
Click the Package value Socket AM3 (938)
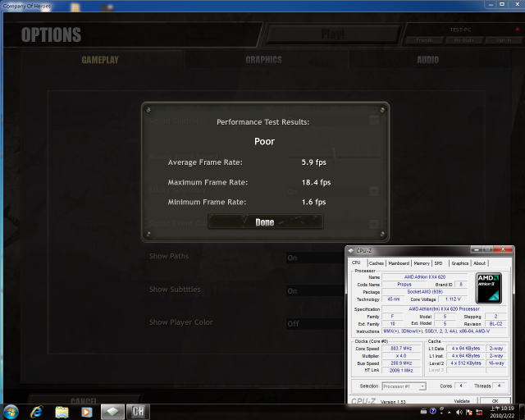point(425,292)
